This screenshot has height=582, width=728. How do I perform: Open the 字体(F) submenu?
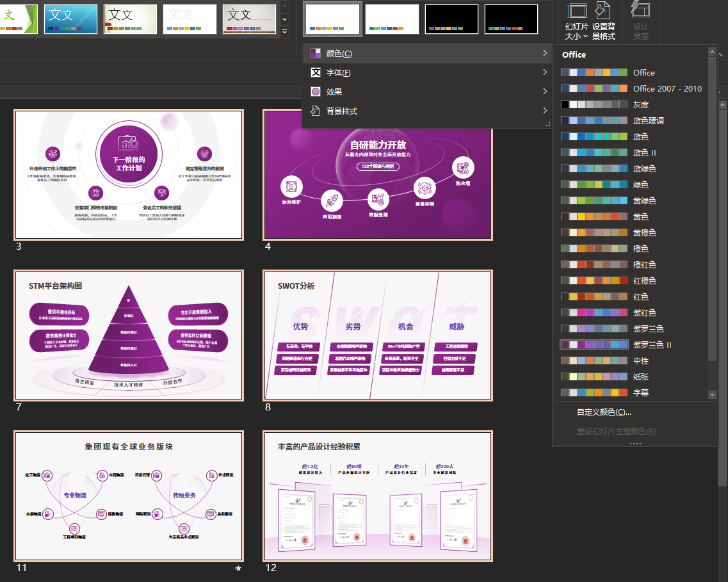[x=427, y=72]
